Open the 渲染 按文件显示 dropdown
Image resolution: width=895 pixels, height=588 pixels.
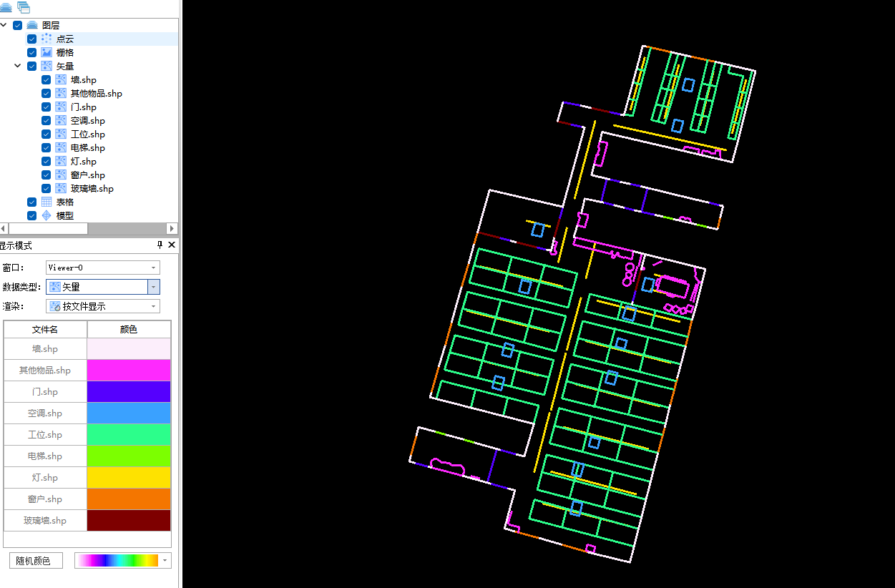pyautogui.click(x=103, y=306)
